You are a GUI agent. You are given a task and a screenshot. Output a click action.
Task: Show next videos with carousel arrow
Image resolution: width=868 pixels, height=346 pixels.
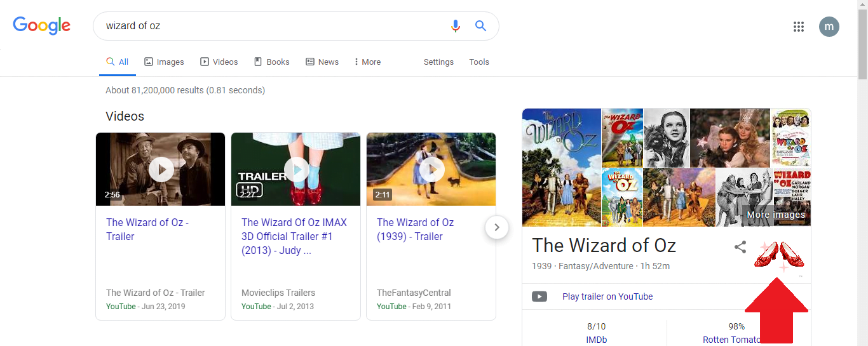point(497,227)
